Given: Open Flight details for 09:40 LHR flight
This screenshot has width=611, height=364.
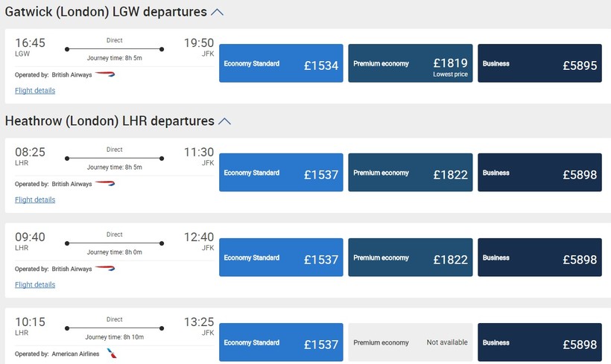Looking at the screenshot, I should pos(35,284).
